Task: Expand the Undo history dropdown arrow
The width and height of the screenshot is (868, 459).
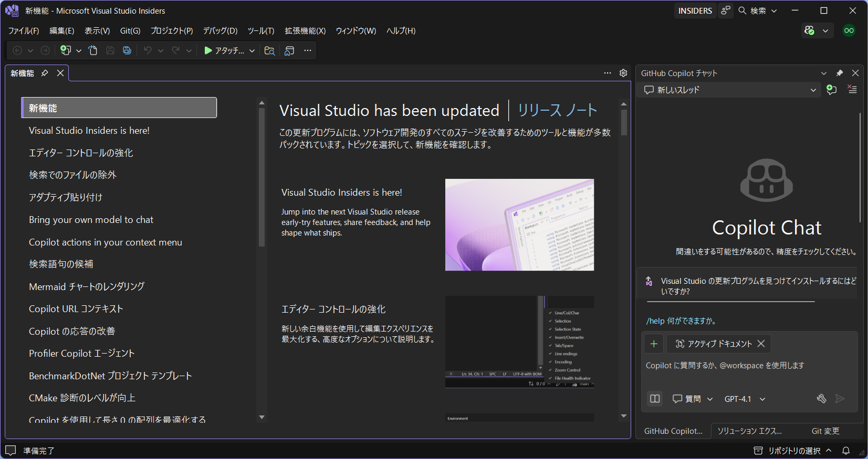Action: coord(161,50)
